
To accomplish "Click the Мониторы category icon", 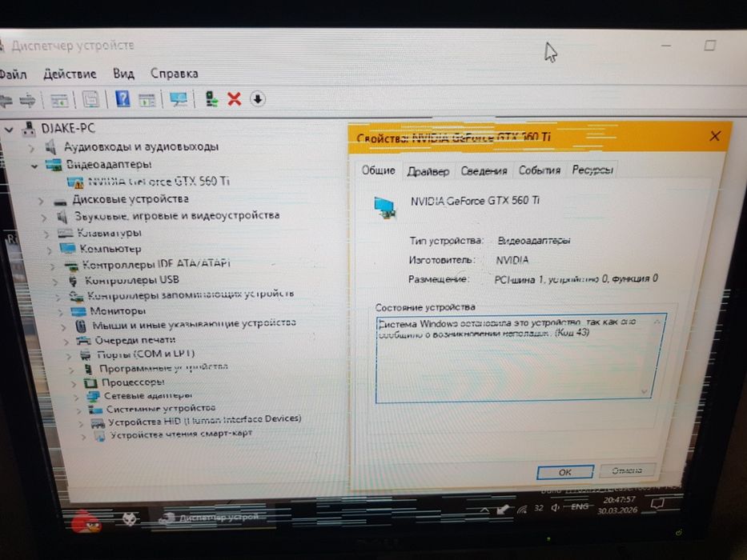I will [x=78, y=311].
